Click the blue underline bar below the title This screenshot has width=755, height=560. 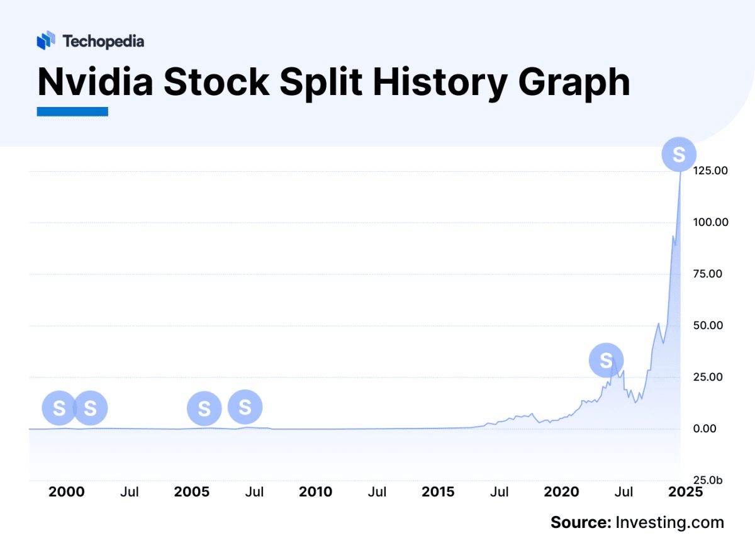click(72, 111)
